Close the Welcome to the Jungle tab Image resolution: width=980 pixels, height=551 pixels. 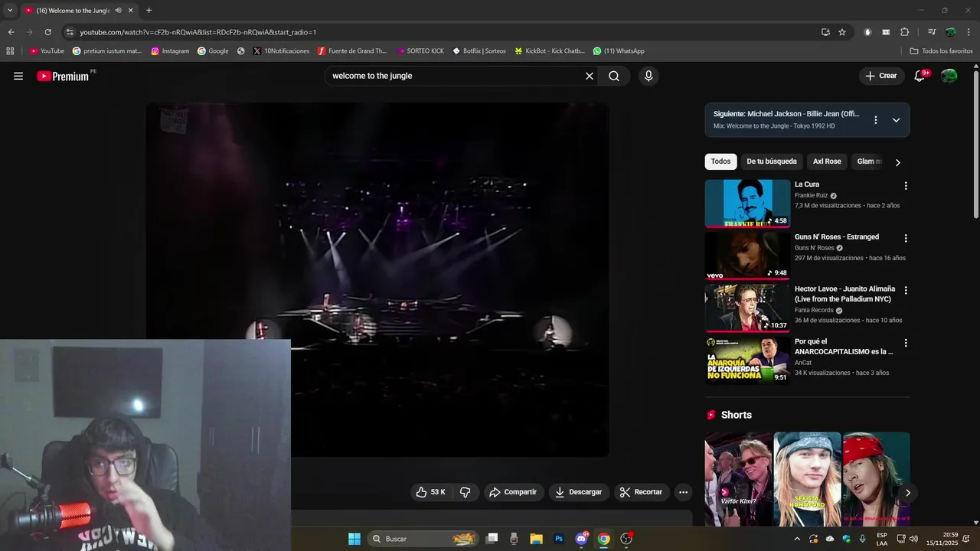pos(130,11)
